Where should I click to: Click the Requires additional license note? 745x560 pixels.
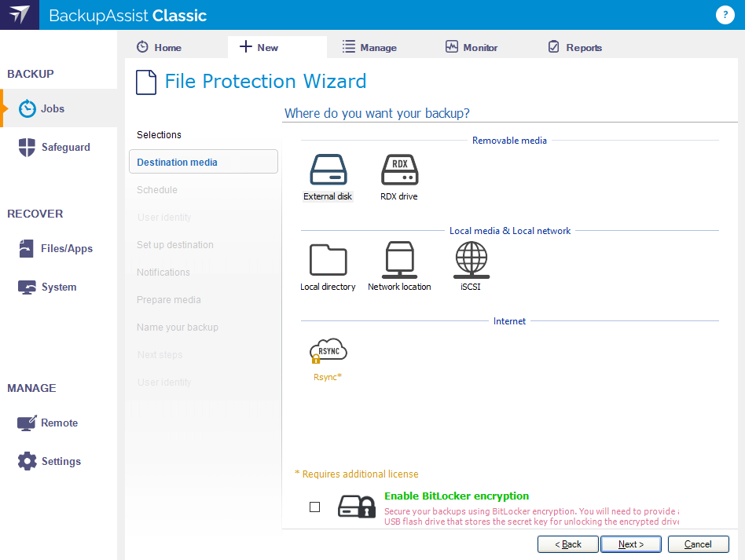(356, 474)
